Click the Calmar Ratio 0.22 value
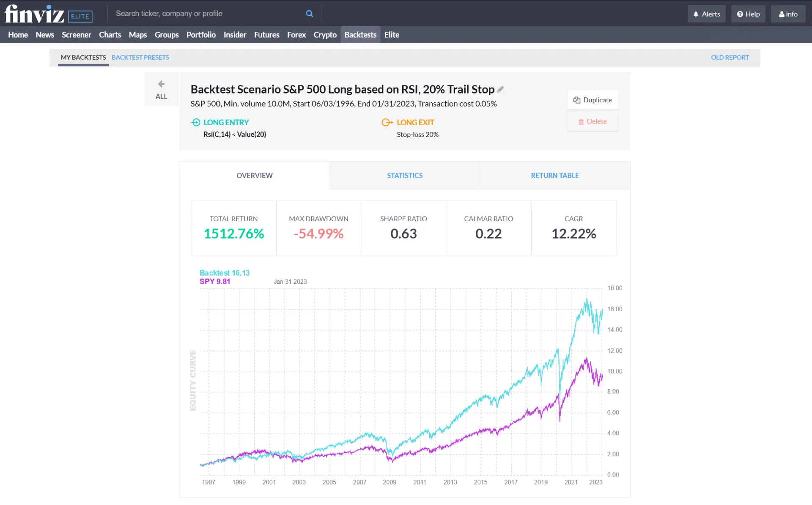Screen dimensions: 812x505 click(488, 233)
